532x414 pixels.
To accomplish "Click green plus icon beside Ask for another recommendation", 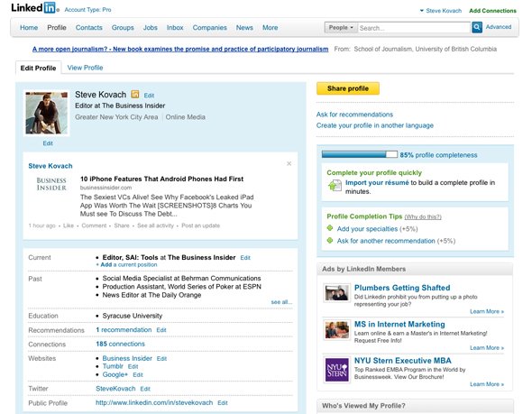I will (330, 241).
